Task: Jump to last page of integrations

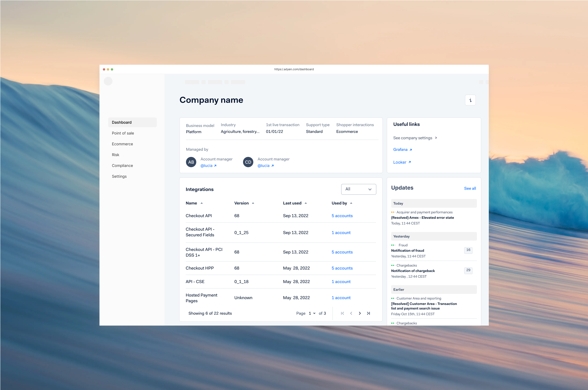Action: click(x=368, y=313)
